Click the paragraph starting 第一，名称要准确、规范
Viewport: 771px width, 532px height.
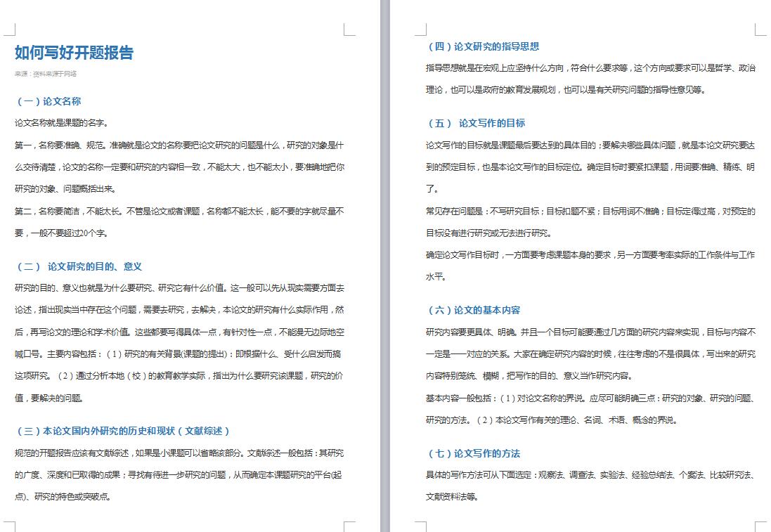pos(179,145)
